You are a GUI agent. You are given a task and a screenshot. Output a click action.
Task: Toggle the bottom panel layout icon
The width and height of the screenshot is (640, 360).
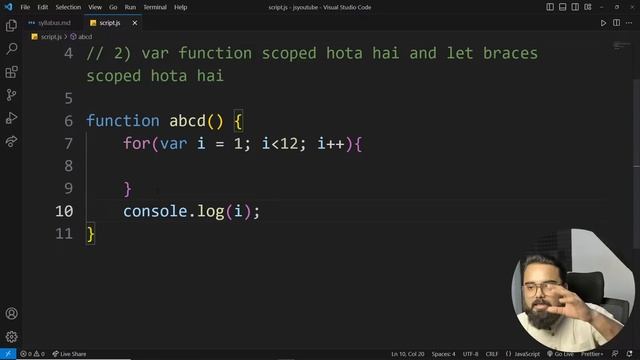[562, 7]
